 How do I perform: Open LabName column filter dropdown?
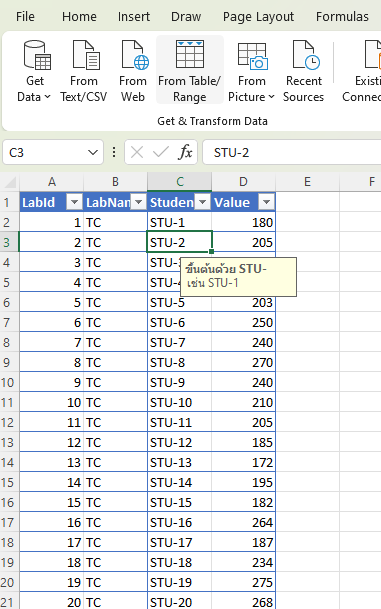138,202
